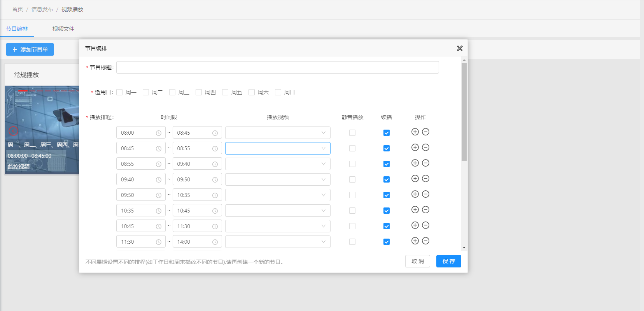Screen dimensions: 644x311
Task: Open video dropdown for 08:45–08:55 row
Action: coord(278,148)
